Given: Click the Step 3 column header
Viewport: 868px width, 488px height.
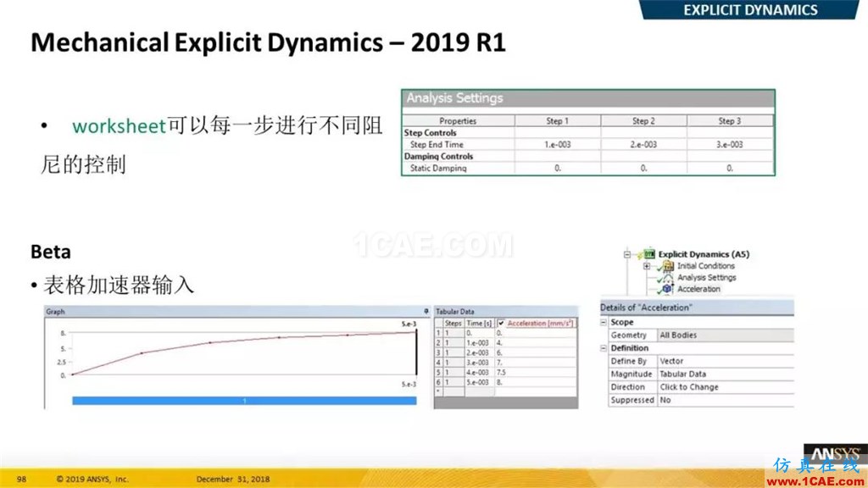Looking at the screenshot, I should point(730,120).
